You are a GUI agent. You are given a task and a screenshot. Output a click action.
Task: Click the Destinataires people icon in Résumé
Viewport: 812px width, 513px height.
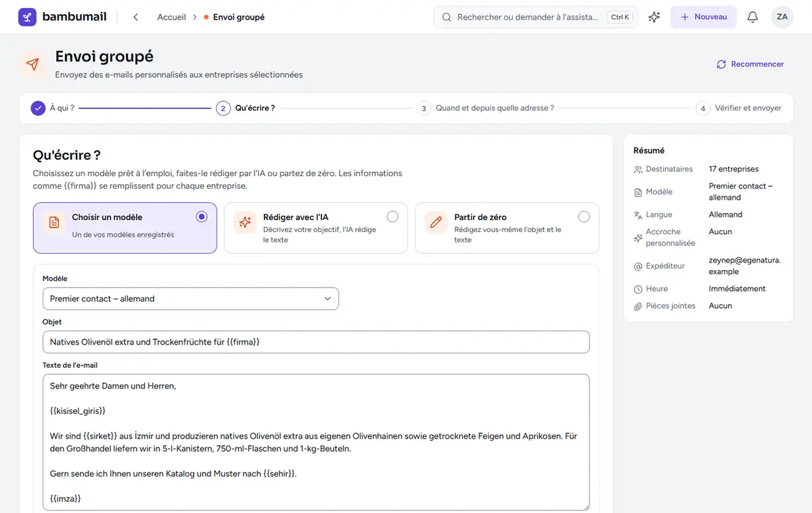tap(638, 170)
